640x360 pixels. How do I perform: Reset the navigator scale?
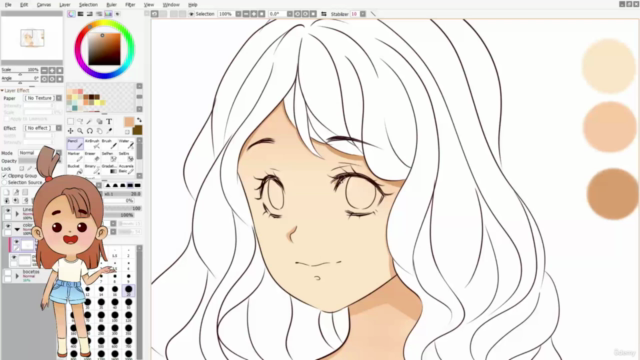click(x=60, y=70)
